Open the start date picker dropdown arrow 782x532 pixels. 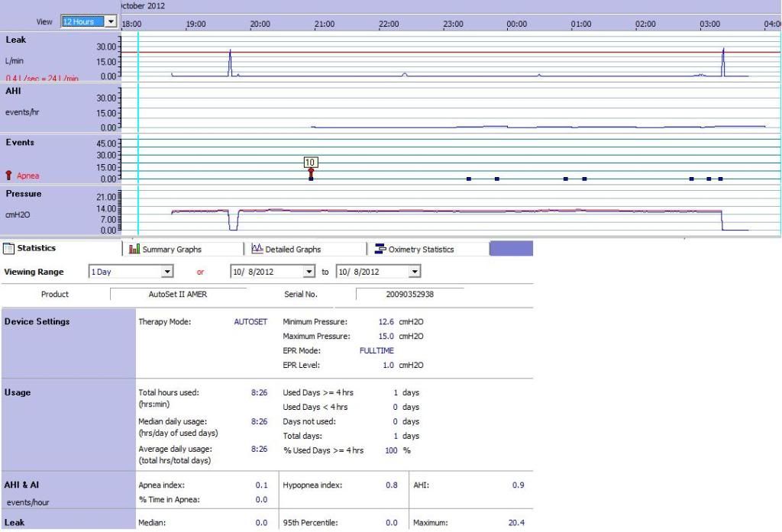point(309,271)
